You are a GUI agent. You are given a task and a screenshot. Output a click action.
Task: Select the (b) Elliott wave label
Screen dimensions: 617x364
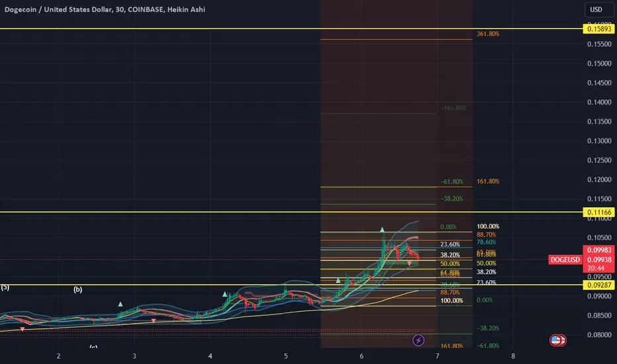tap(77, 290)
